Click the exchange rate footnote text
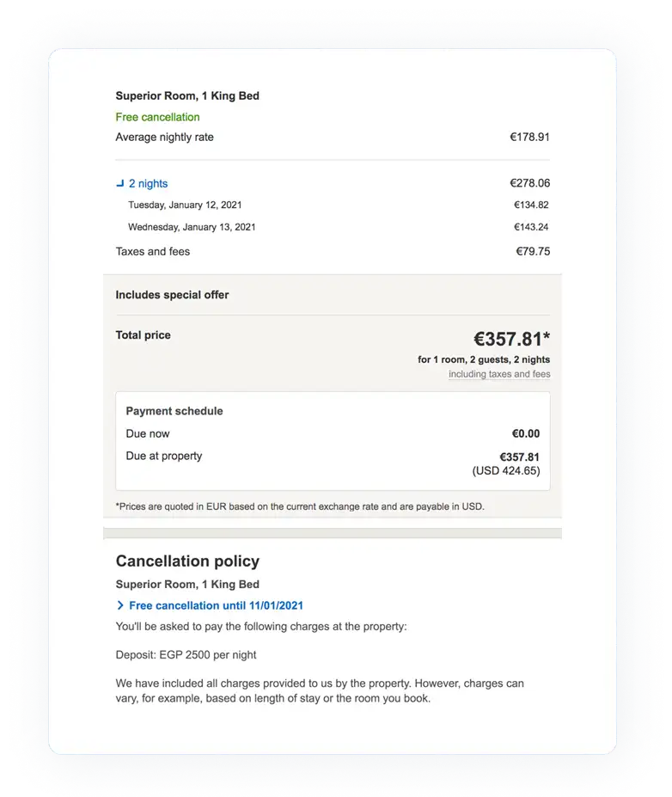672x797 pixels. point(300,506)
